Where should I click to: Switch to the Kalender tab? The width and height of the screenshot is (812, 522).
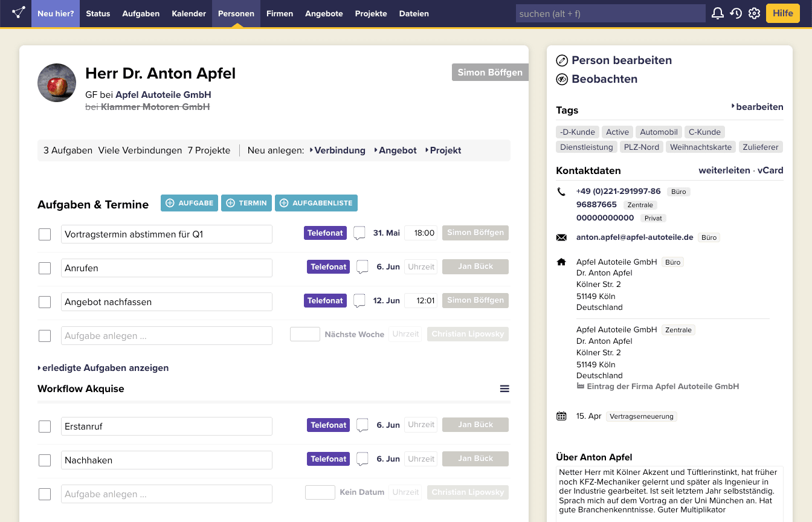click(188, 13)
